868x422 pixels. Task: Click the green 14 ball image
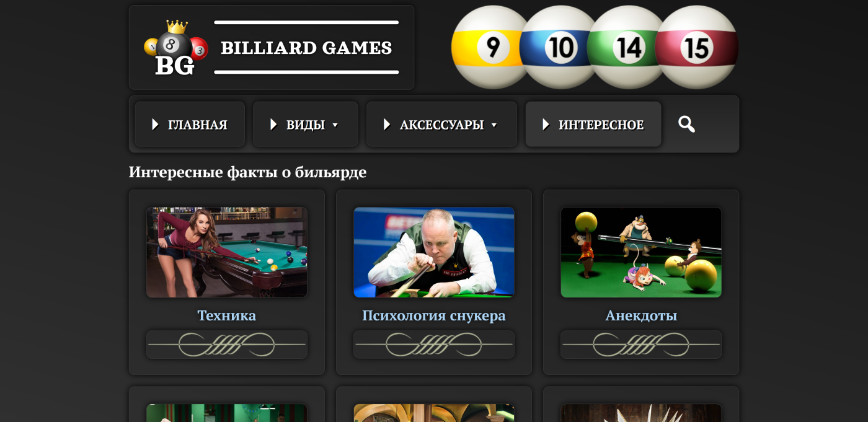627,47
